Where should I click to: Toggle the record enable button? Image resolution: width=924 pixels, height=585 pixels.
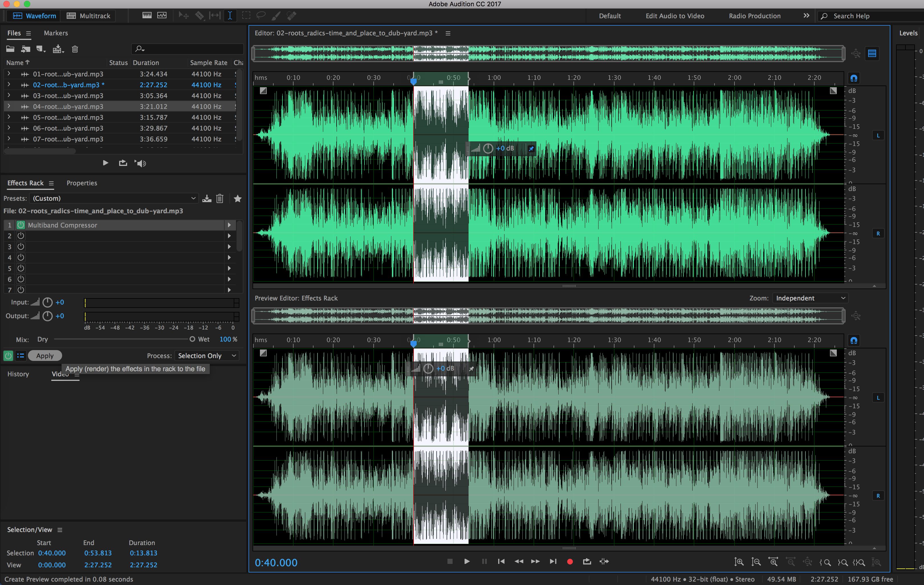click(x=569, y=561)
